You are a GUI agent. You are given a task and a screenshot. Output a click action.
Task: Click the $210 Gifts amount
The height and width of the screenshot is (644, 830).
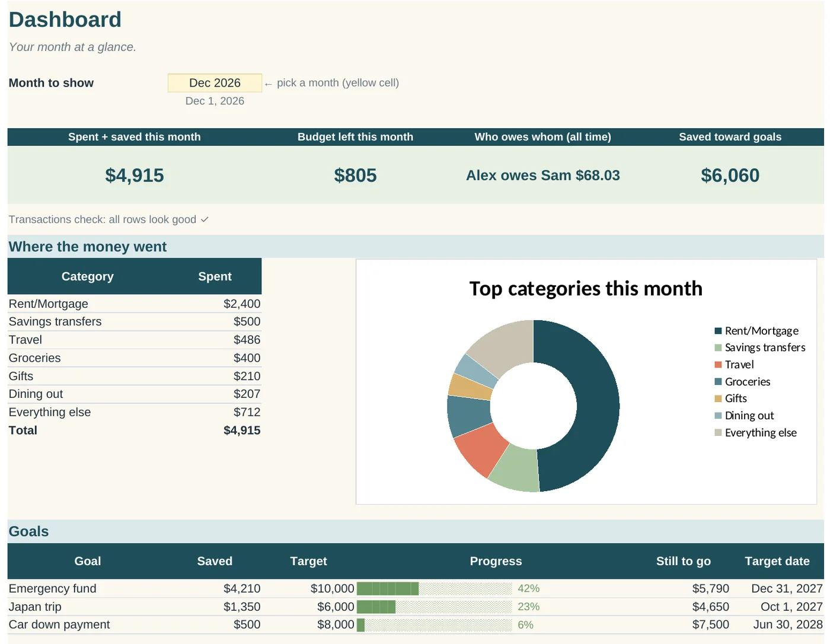click(247, 377)
